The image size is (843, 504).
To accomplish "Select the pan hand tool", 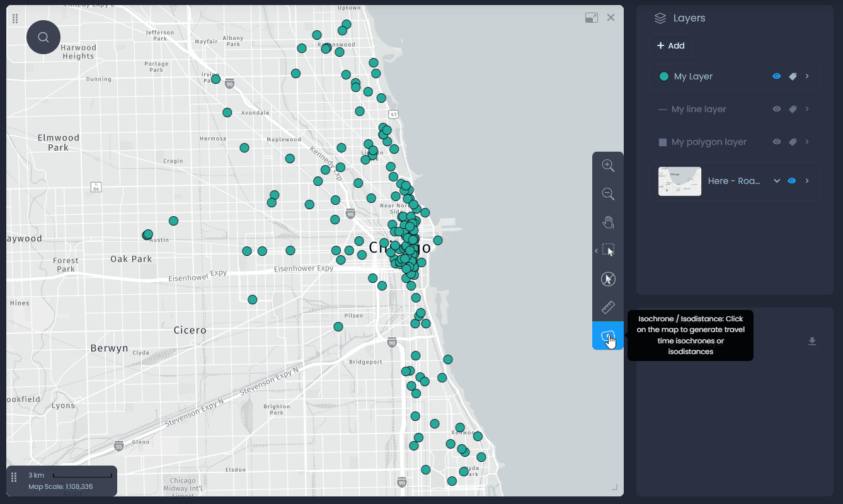I will pyautogui.click(x=608, y=222).
